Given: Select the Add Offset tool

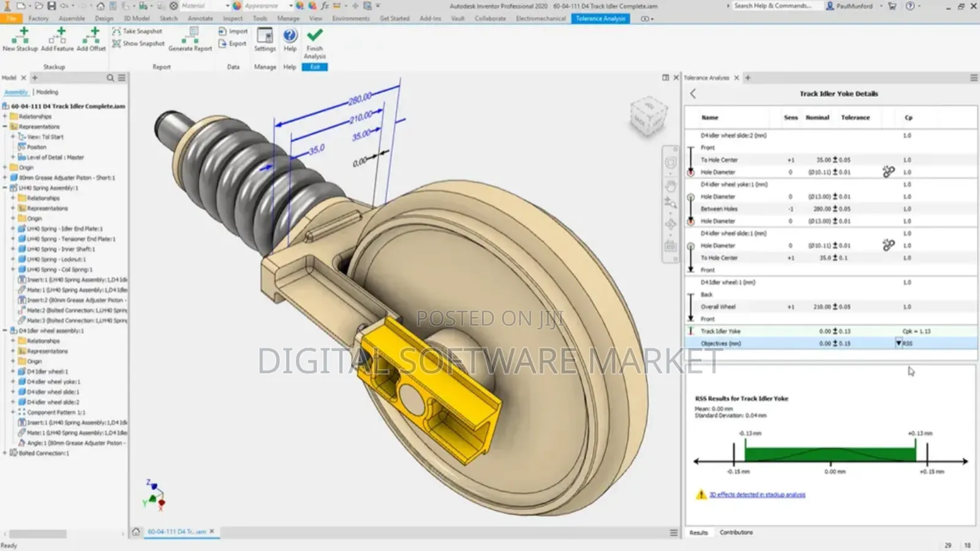Looking at the screenshot, I should 91,39.
